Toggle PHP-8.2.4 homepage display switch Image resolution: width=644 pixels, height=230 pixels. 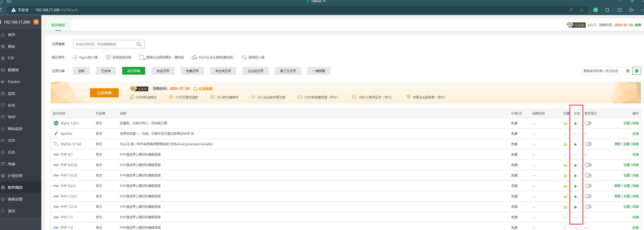[588, 186]
